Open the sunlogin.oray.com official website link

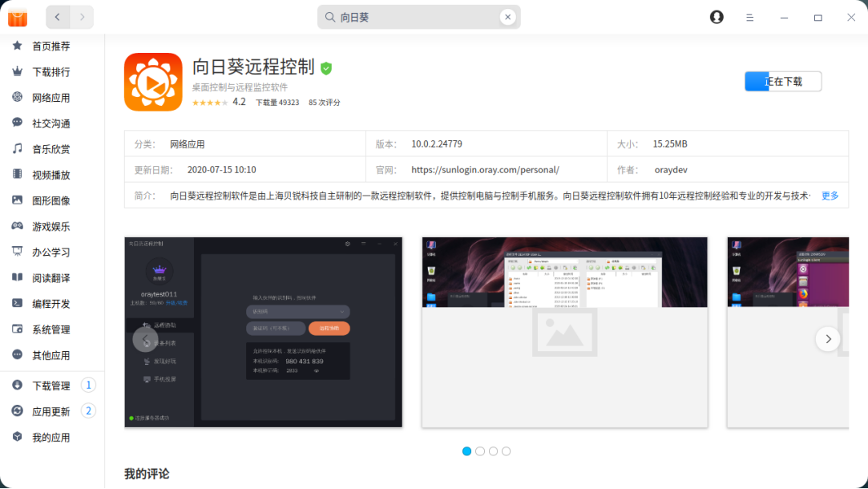[x=485, y=169]
